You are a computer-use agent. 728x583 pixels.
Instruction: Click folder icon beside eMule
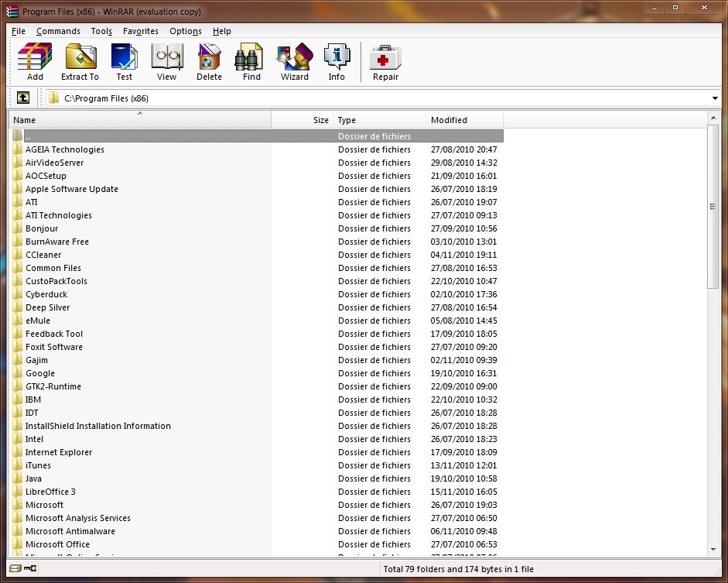coord(18,321)
